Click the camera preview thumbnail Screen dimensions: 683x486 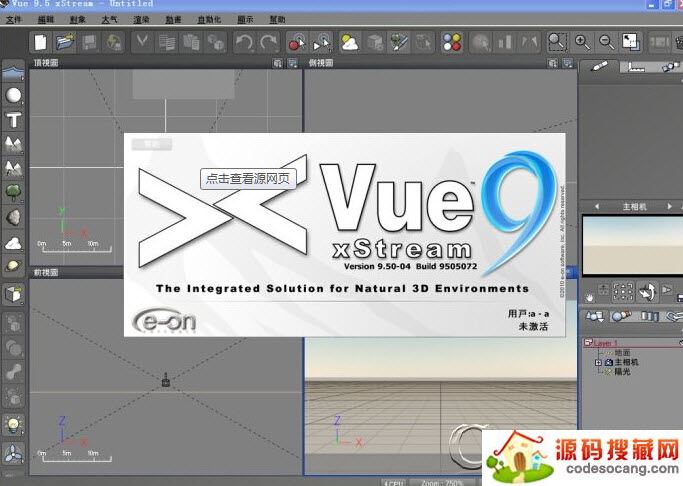point(632,246)
